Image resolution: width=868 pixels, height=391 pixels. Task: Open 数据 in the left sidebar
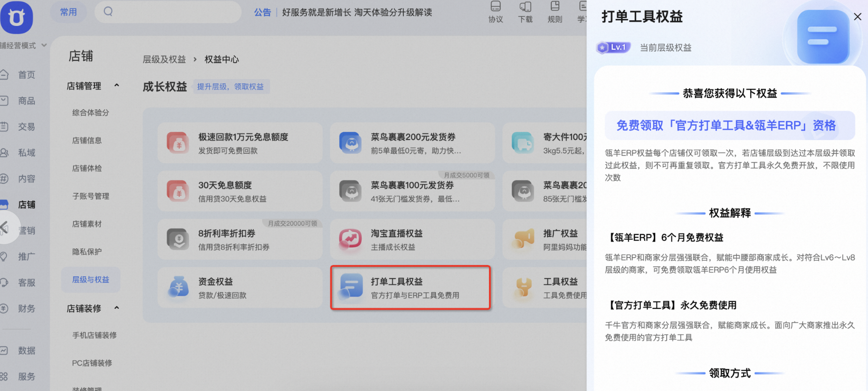tap(26, 350)
